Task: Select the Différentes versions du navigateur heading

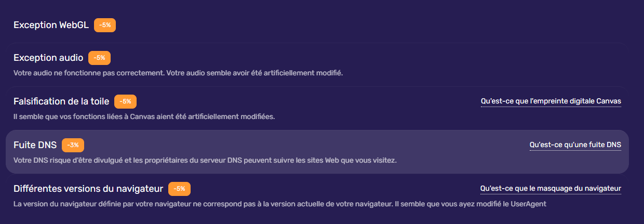Action: [x=88, y=188]
